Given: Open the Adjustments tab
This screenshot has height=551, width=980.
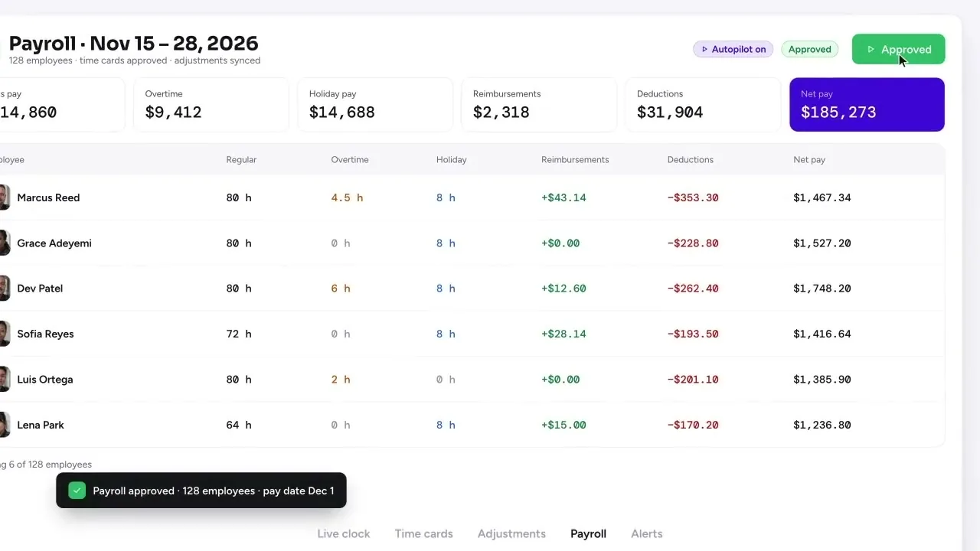Looking at the screenshot, I should pyautogui.click(x=511, y=533).
